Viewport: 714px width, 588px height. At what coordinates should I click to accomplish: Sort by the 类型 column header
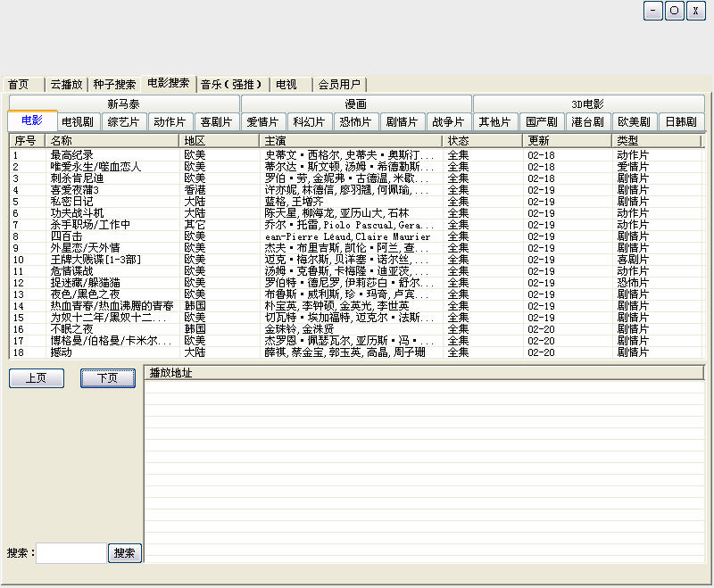click(657, 141)
